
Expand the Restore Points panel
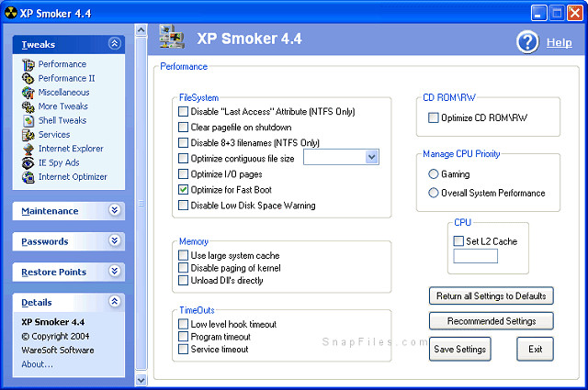(x=114, y=271)
